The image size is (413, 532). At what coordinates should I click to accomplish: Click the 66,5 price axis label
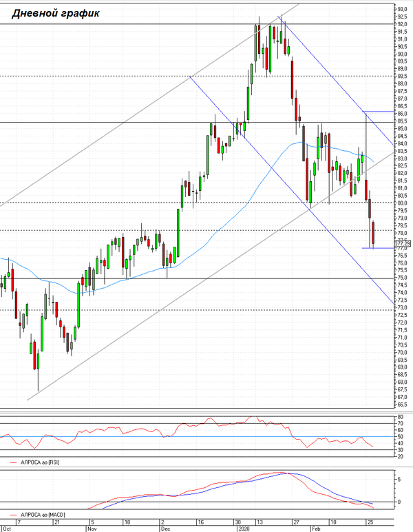point(403,405)
